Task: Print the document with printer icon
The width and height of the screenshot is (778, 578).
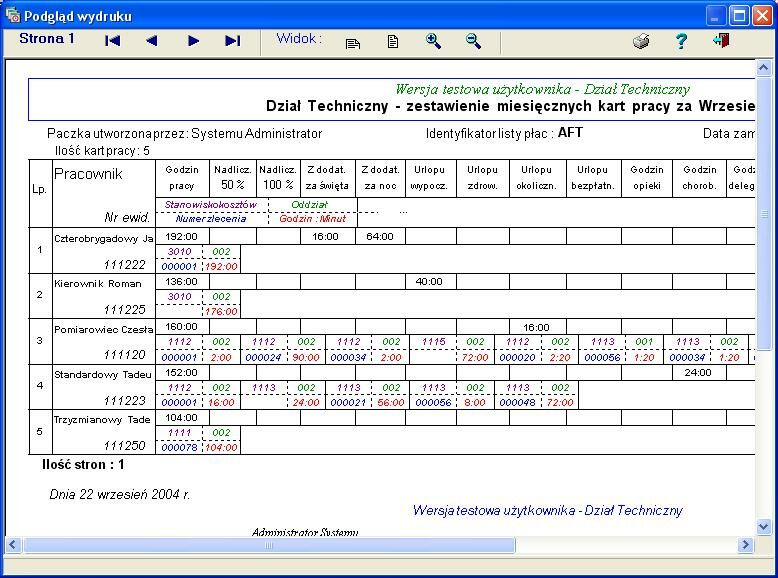Action: click(641, 41)
